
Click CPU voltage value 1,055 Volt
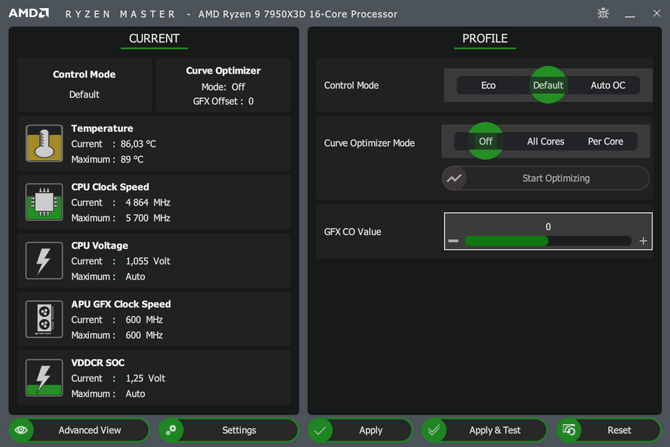tap(148, 261)
